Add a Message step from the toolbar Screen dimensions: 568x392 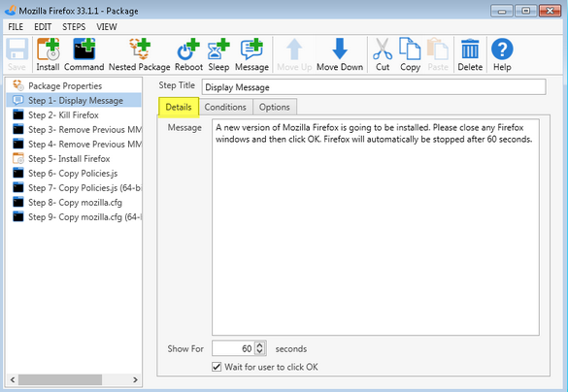point(251,54)
